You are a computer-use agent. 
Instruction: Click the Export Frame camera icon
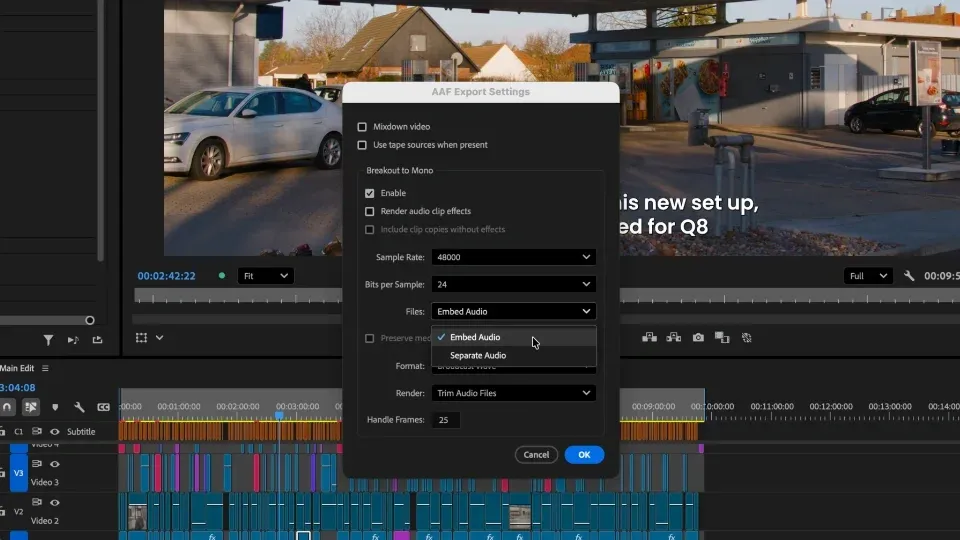[x=698, y=337]
